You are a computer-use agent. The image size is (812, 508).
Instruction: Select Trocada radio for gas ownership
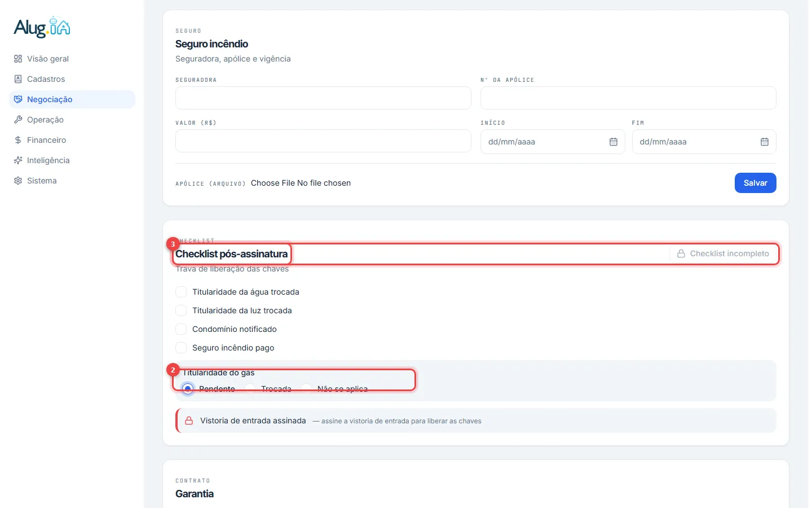(x=250, y=389)
